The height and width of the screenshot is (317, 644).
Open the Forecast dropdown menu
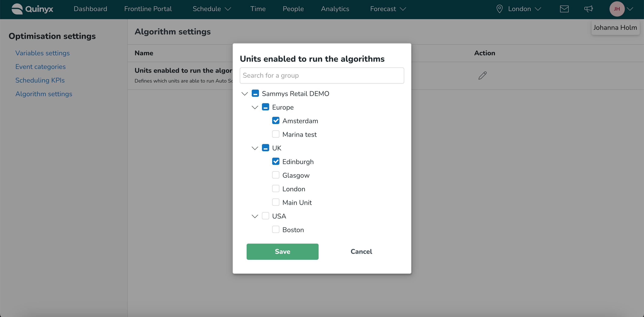pyautogui.click(x=388, y=9)
